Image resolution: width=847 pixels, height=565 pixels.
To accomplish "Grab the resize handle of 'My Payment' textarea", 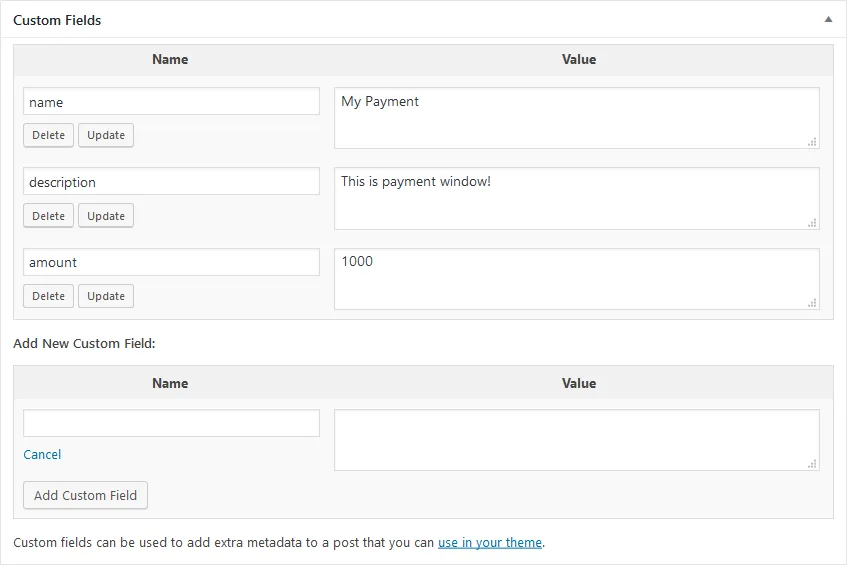I will [812, 142].
